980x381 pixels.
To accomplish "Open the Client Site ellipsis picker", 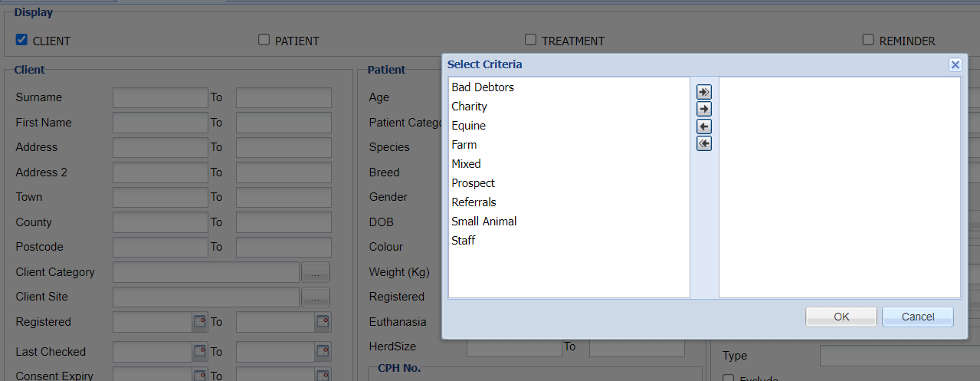I will click(315, 297).
